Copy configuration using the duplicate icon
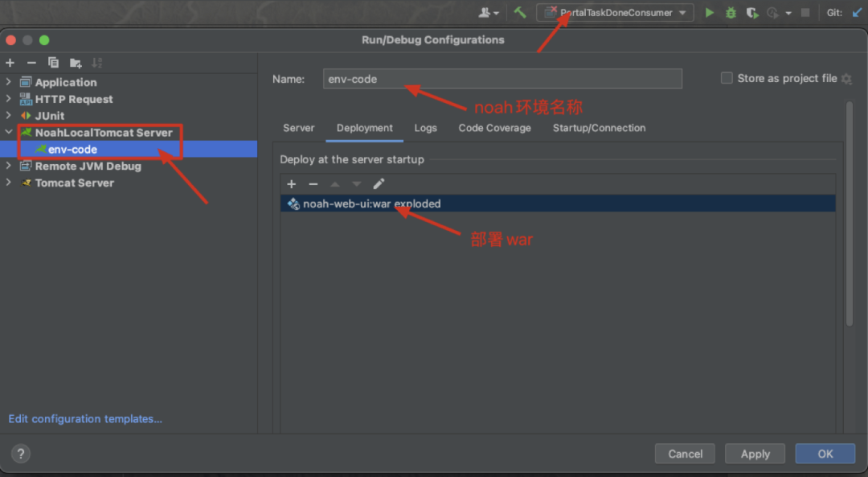Screen dimensions: 868x477 [53, 63]
